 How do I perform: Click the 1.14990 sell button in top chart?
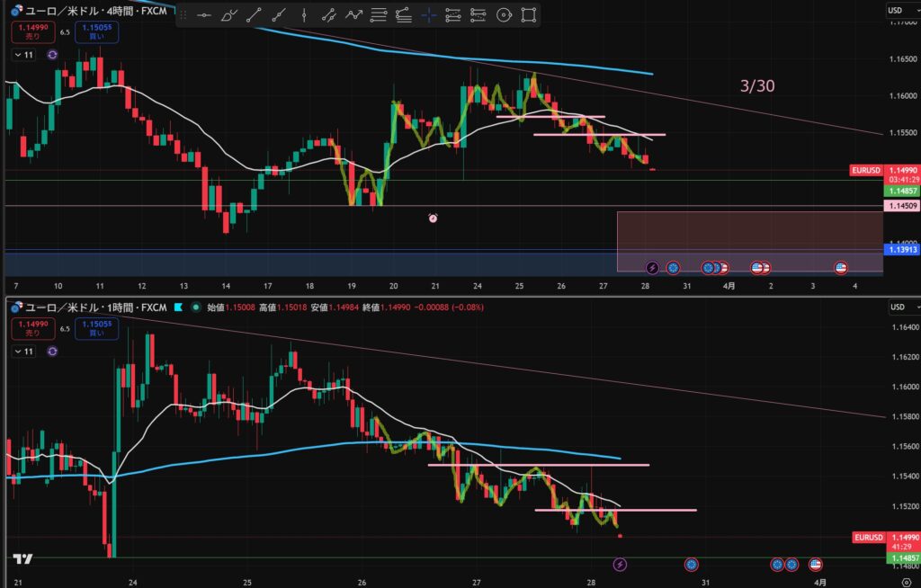coord(30,32)
